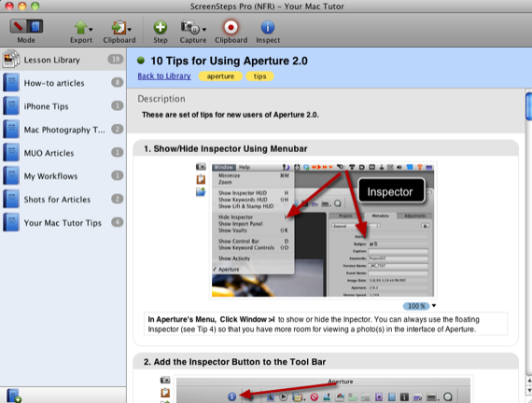The height and width of the screenshot is (403, 532).
Task: Open My Workflows manual
Action: pos(63,176)
